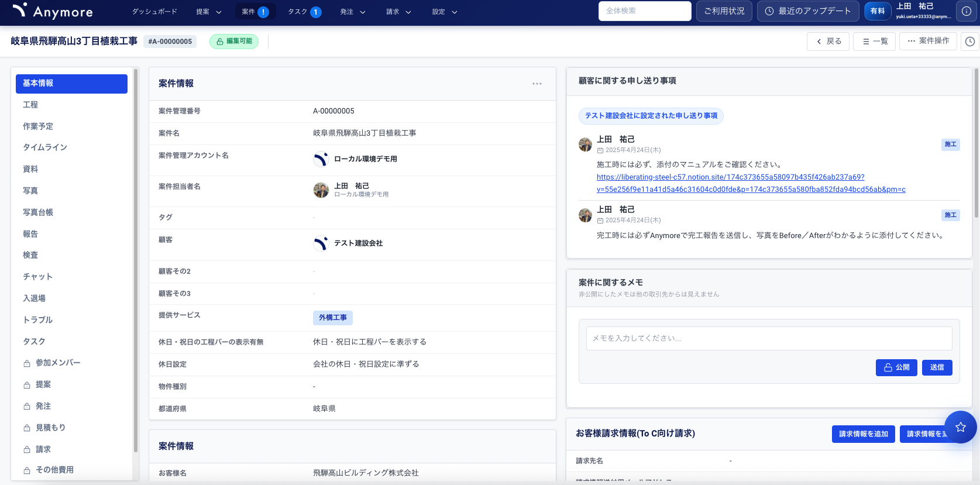The height and width of the screenshot is (485, 980).
Task: Go to 工程 in the sidebar
Action: coord(71,105)
